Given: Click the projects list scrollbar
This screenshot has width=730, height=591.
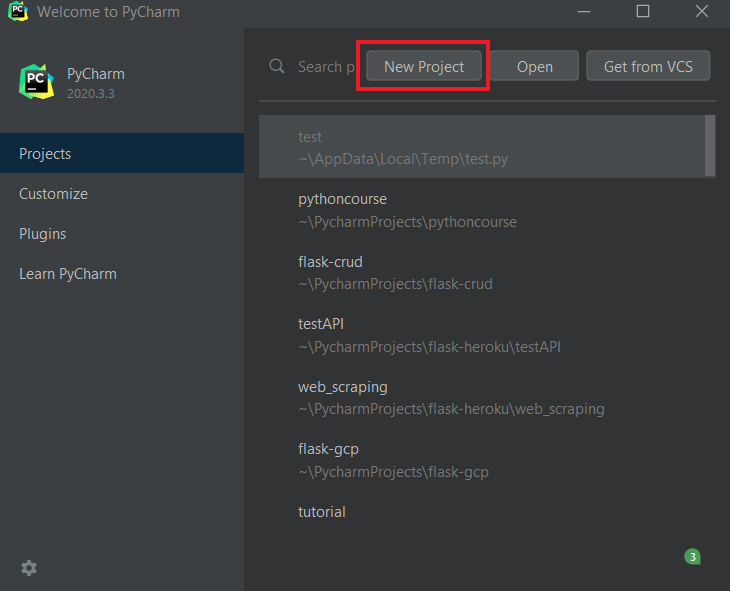Looking at the screenshot, I should 710,146.
